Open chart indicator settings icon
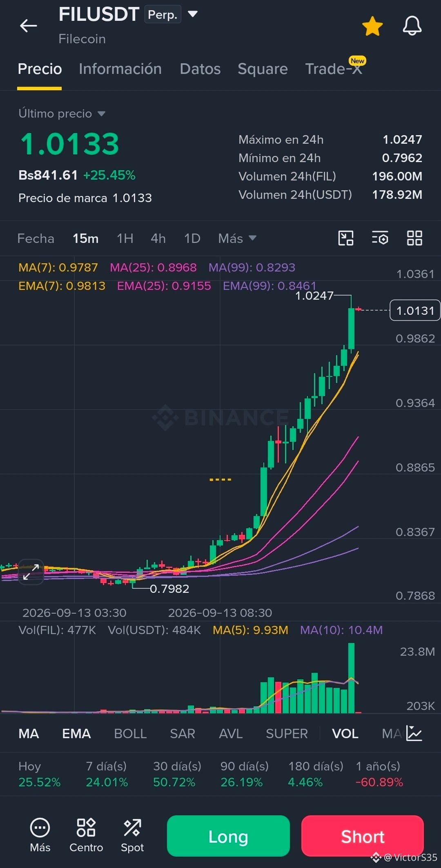The width and height of the screenshot is (441, 868). point(380,238)
